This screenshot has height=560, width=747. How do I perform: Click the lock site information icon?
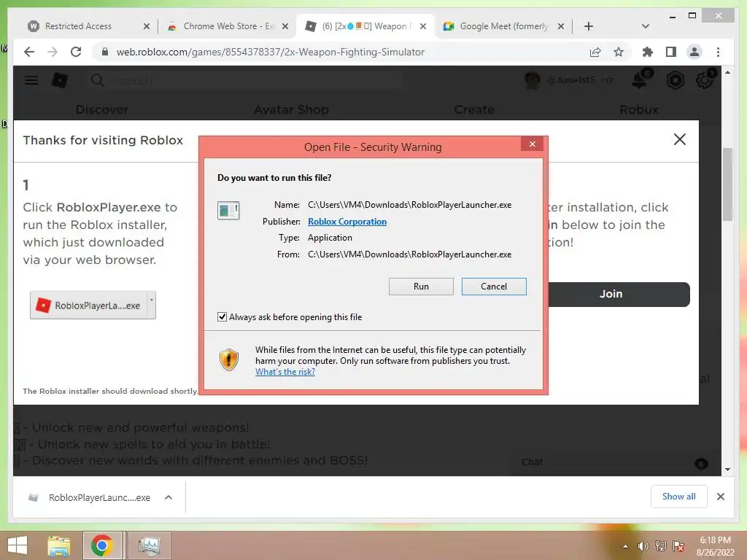105,52
